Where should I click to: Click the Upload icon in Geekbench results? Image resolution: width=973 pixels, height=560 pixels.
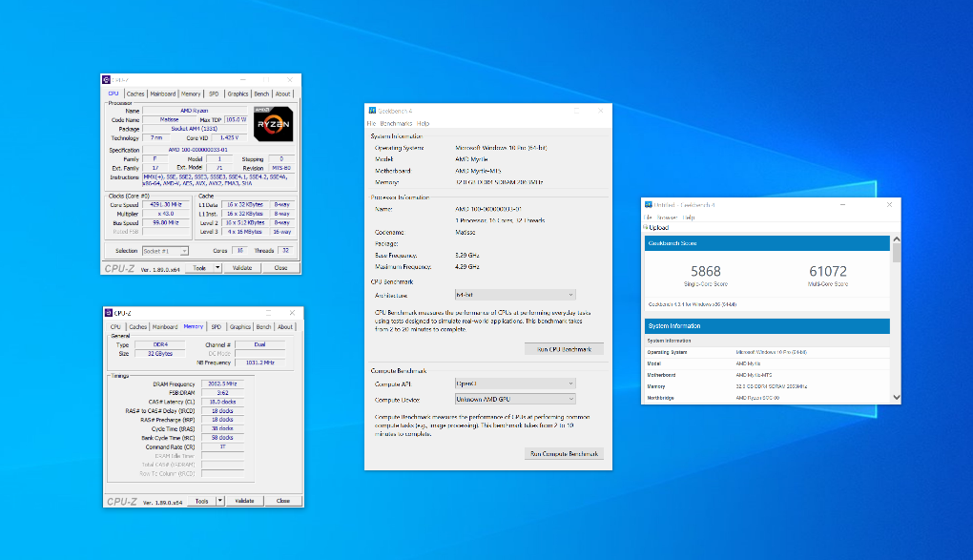(x=646, y=227)
